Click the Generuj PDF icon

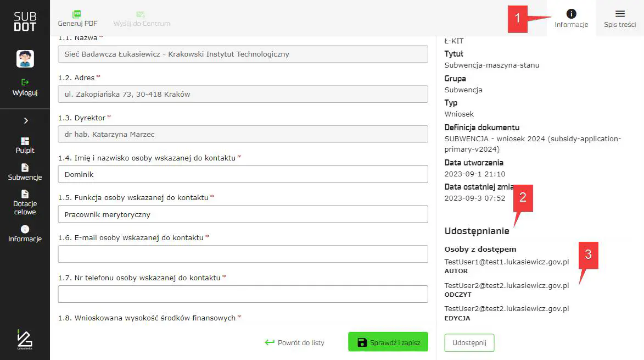point(77,14)
